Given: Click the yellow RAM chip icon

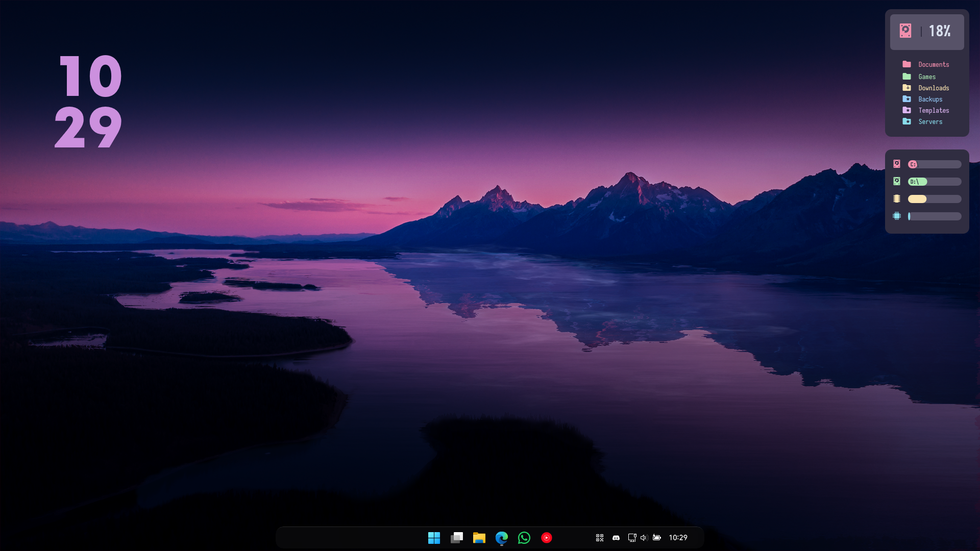Looking at the screenshot, I should 897,198.
